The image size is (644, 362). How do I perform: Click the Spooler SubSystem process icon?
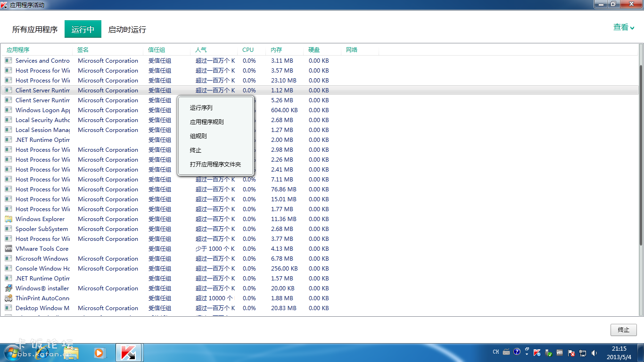(8, 229)
